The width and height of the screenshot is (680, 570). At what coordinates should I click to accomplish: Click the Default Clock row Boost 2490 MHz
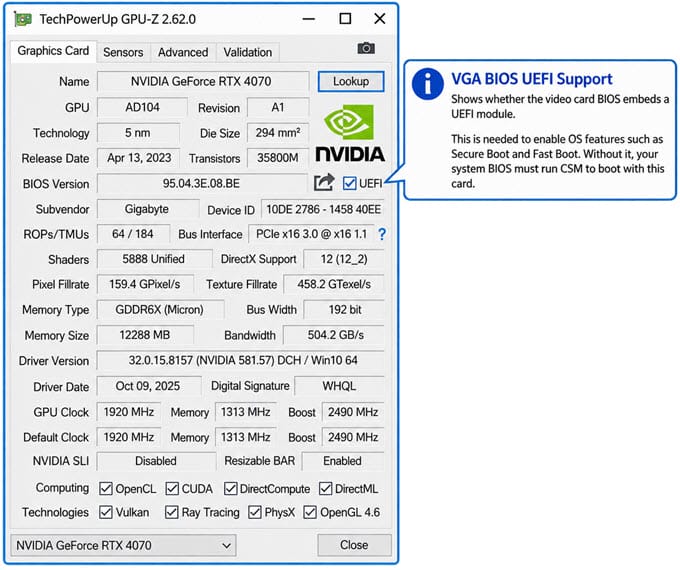(353, 437)
